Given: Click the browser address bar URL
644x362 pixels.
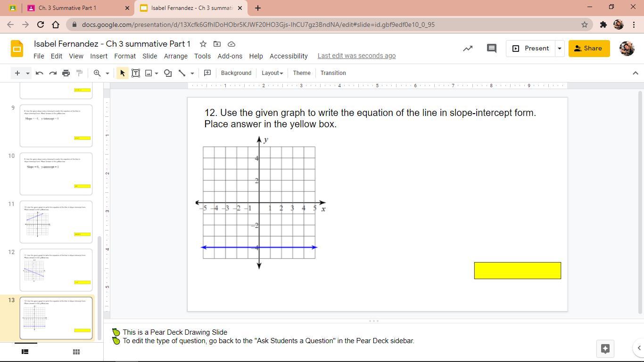Looking at the screenshot, I should click(258, 25).
